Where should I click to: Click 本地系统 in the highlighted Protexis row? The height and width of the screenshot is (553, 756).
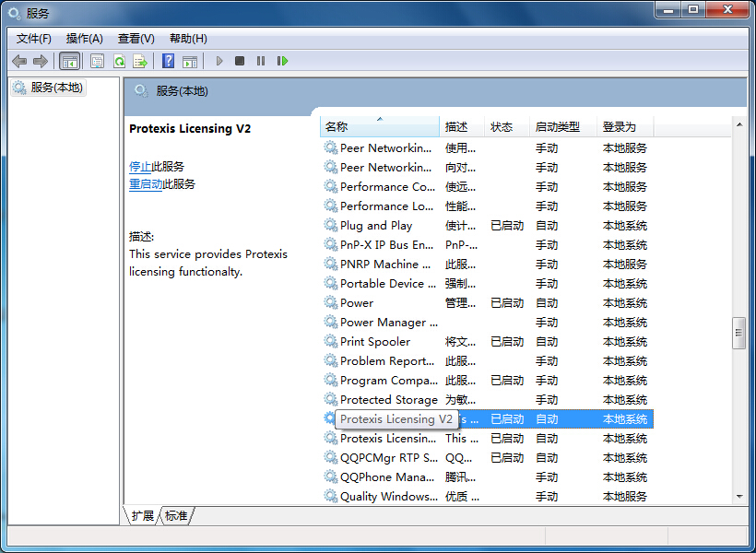pyautogui.click(x=624, y=419)
